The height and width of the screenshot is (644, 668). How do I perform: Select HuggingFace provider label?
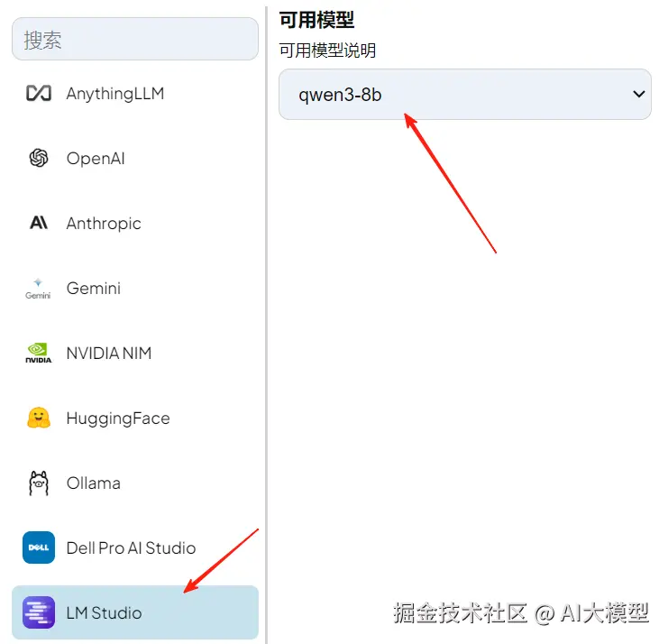[x=118, y=419]
